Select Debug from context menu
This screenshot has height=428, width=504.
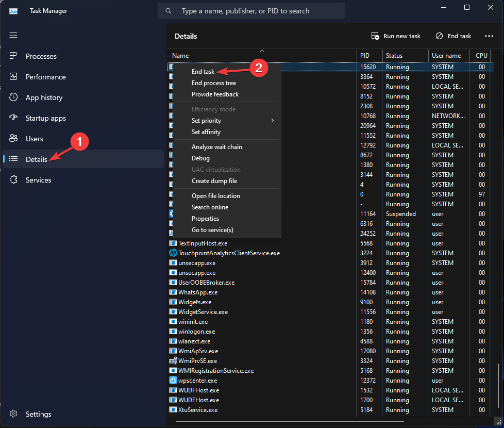click(200, 158)
